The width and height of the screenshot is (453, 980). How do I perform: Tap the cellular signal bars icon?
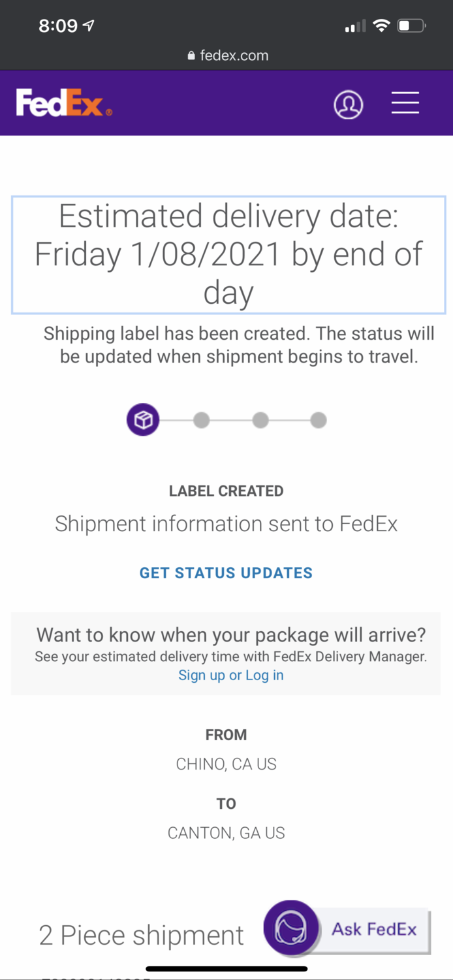[x=354, y=27]
